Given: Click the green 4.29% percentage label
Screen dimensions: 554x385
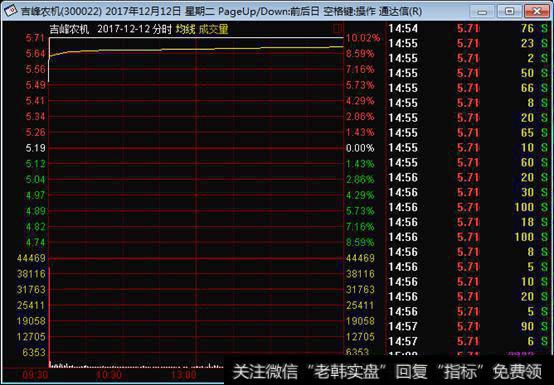Looking at the screenshot, I should 360,195.
